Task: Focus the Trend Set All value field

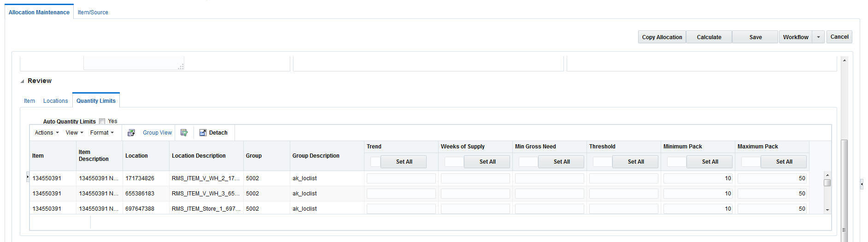Action: pyautogui.click(x=375, y=162)
